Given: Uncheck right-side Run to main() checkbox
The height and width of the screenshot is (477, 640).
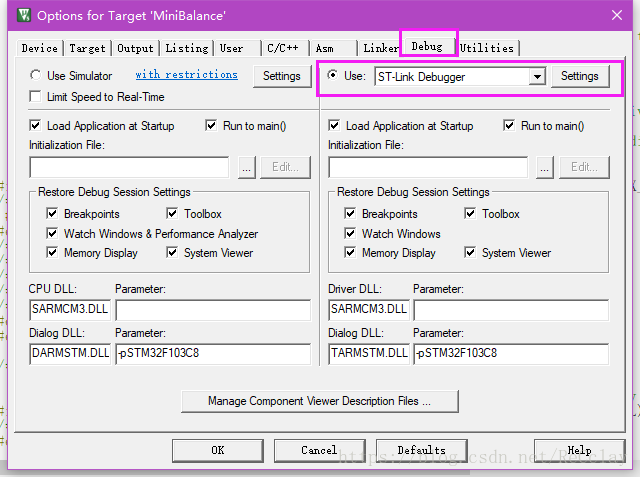Looking at the screenshot, I should (510, 126).
